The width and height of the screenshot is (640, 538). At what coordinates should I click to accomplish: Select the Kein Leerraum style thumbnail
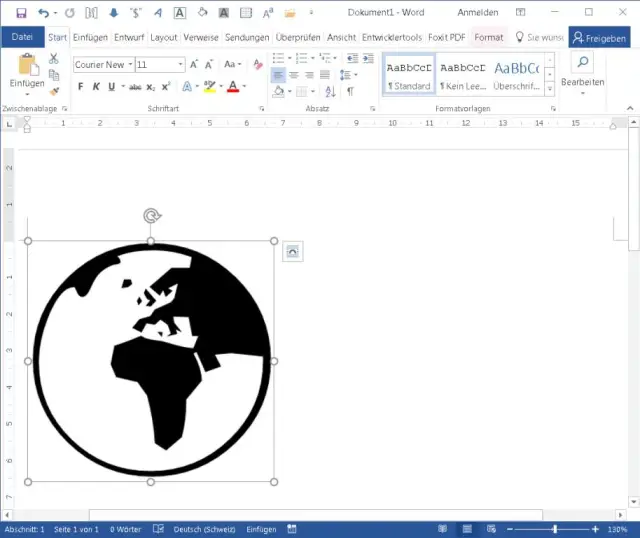pos(463,74)
